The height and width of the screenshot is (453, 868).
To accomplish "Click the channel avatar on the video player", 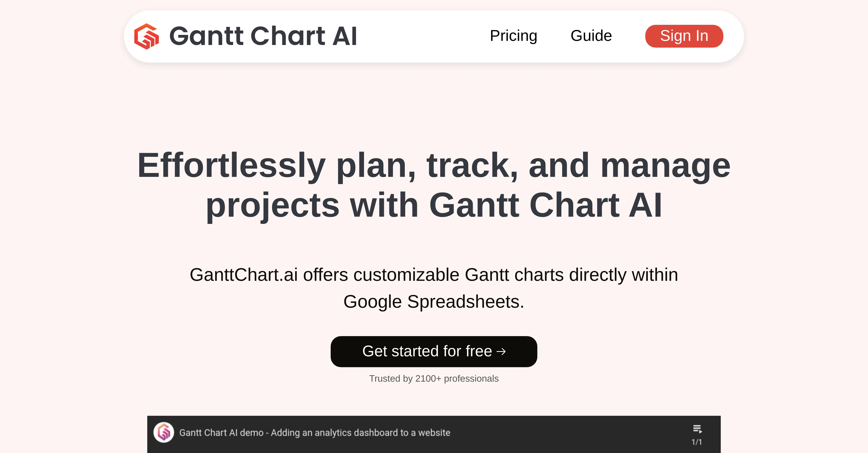I will (x=164, y=433).
